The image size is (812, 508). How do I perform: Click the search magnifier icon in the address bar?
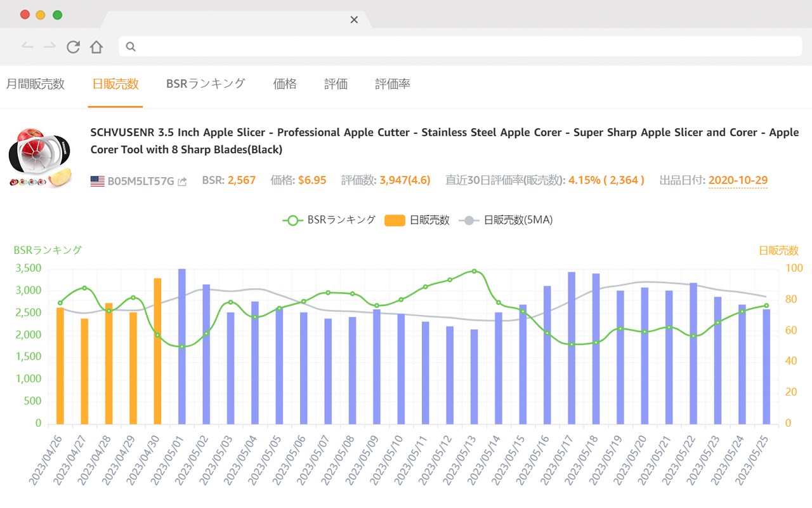pos(131,46)
